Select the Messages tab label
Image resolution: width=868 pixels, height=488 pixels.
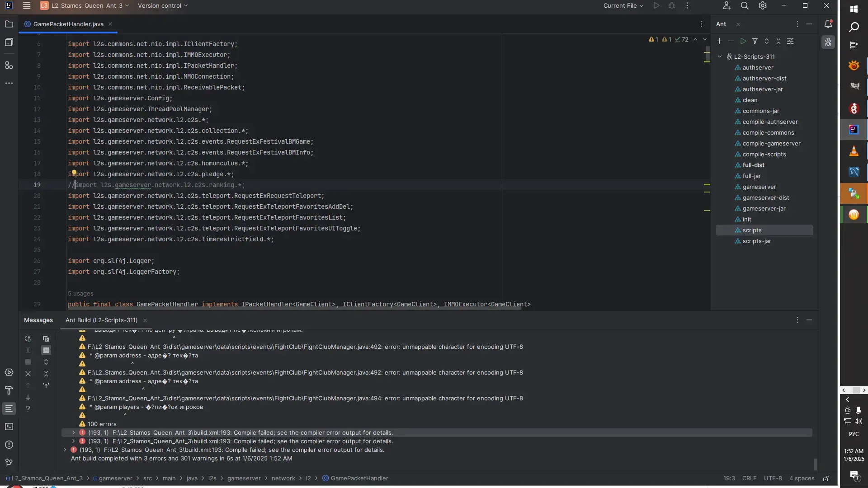click(38, 320)
